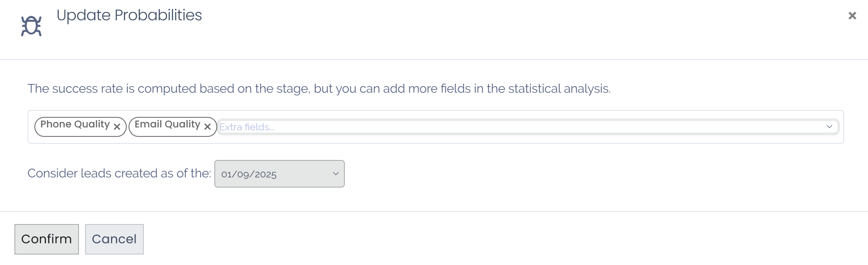The height and width of the screenshot is (265, 868).
Task: Open the date selection dropdown showing 01/09/2025
Action: [x=279, y=173]
